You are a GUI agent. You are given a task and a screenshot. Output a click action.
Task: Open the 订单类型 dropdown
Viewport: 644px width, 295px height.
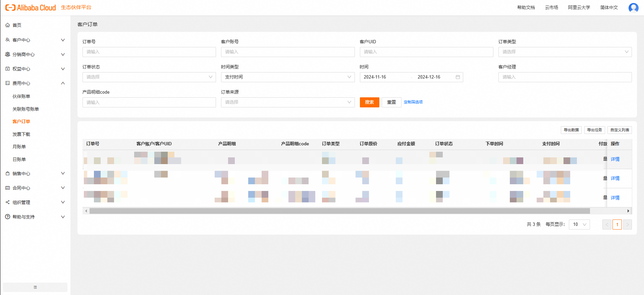565,52
